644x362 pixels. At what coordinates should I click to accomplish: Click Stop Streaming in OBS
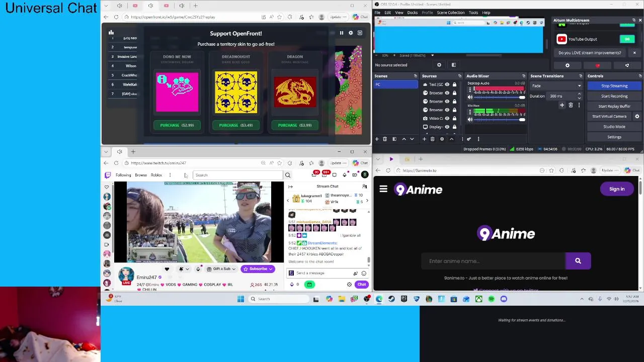point(614,86)
